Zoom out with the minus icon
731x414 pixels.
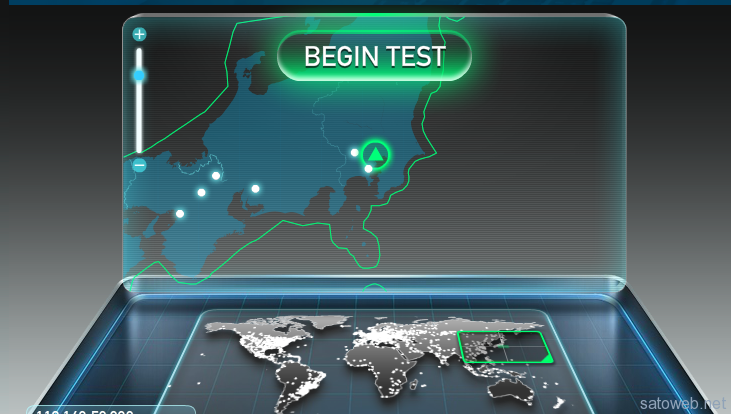tap(139, 165)
